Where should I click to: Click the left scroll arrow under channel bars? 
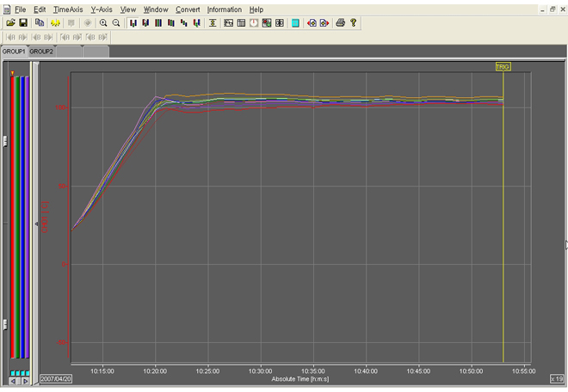[x=13, y=380]
